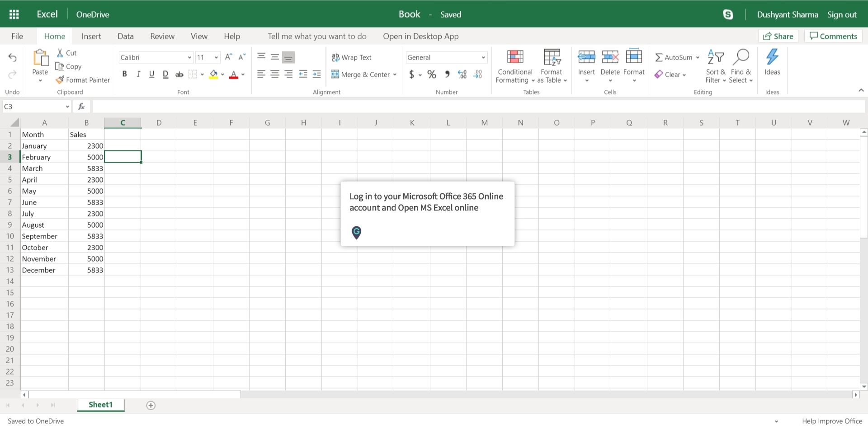
Task: Align cell content to the top
Action: tap(261, 56)
